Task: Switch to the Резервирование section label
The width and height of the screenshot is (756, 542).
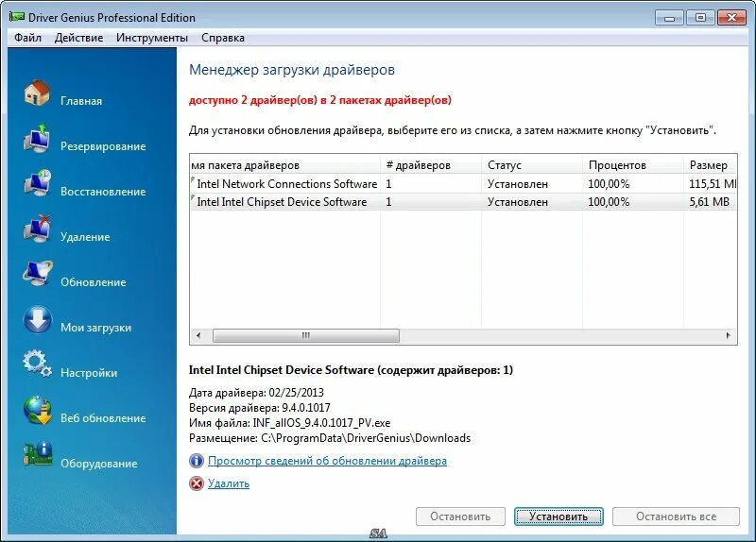Action: coord(103,146)
